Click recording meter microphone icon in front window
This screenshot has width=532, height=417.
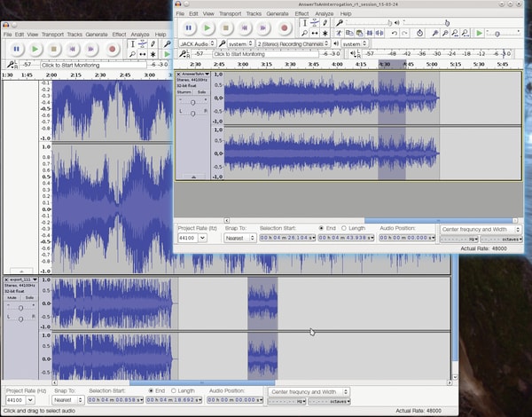[184, 53]
